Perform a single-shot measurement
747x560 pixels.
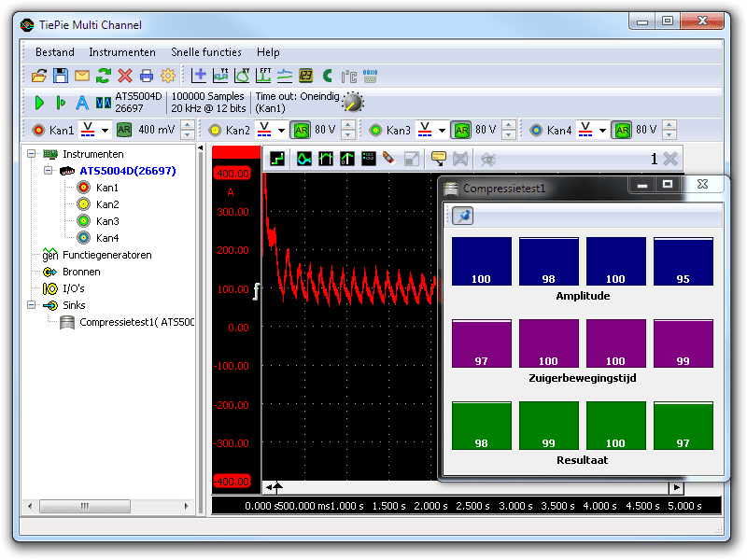tap(61, 103)
